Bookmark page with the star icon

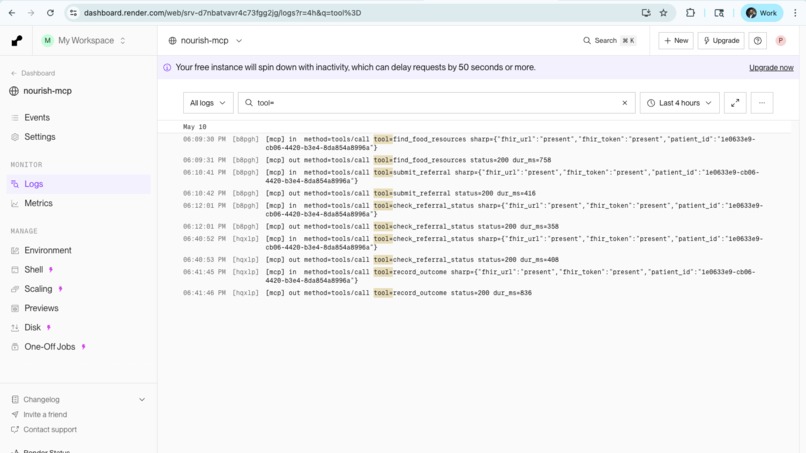pos(664,13)
